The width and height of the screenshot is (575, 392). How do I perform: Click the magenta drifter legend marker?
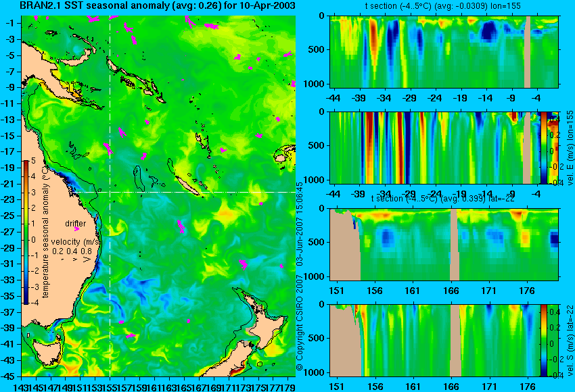[x=76, y=229]
